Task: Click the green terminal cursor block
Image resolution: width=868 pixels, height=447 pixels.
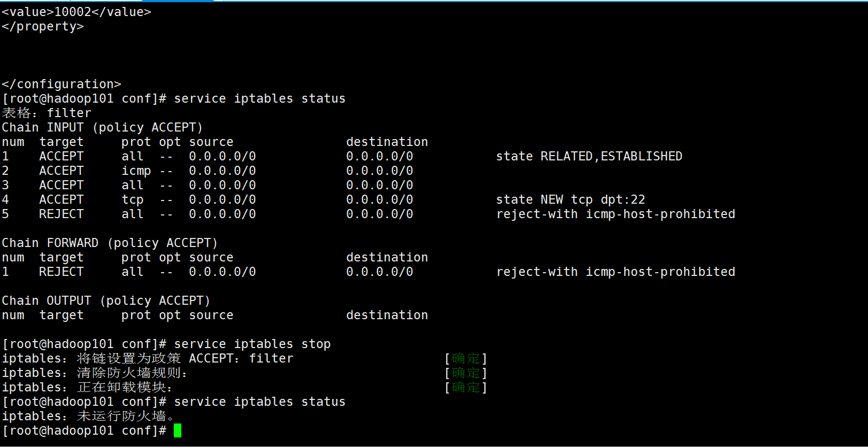Action: (x=178, y=430)
